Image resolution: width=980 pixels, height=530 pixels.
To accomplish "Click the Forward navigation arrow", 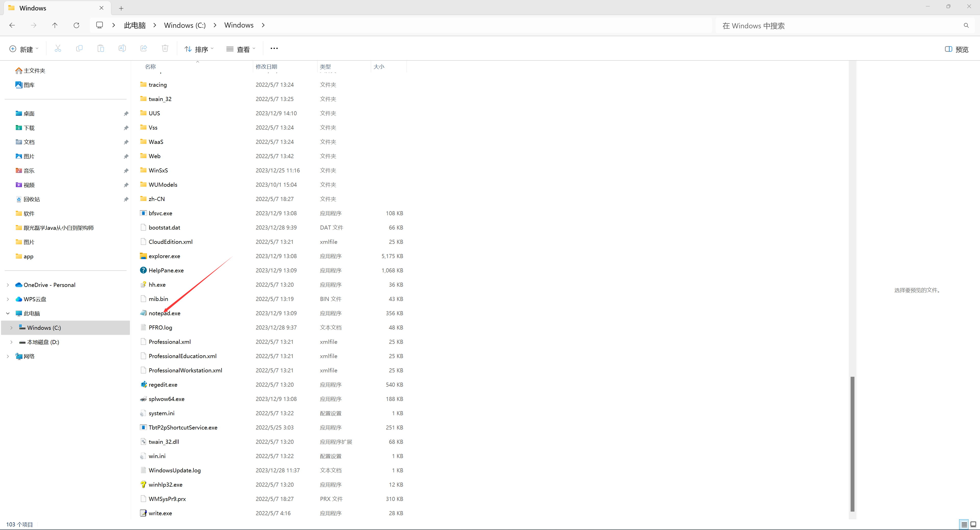I will pyautogui.click(x=34, y=25).
